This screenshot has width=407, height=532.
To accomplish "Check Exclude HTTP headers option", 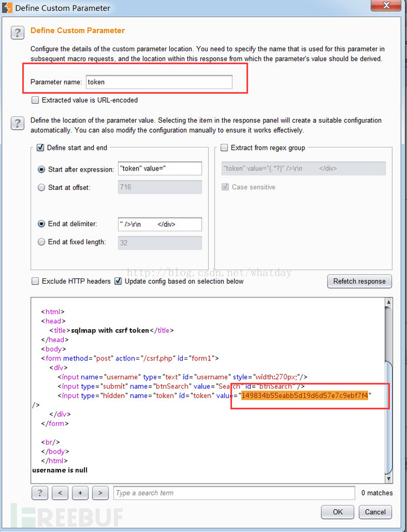I will point(35,281).
